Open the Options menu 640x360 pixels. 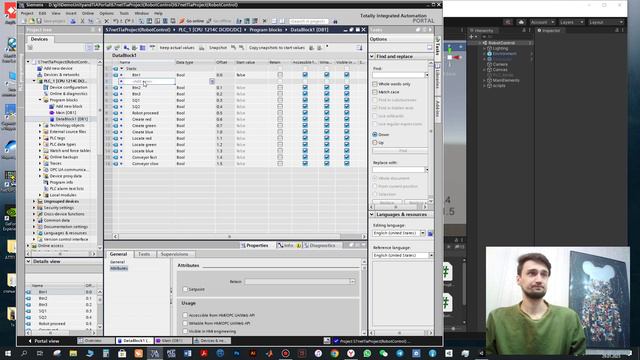(x=107, y=13)
